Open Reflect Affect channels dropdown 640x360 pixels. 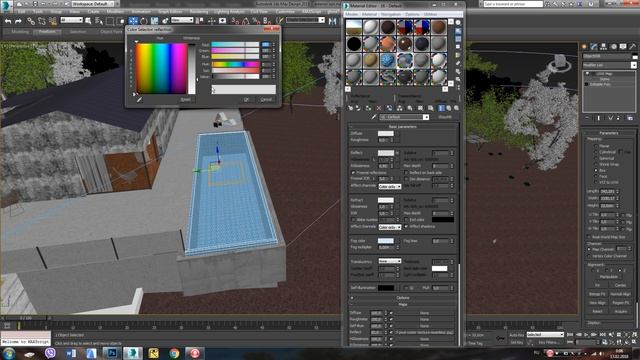(x=390, y=186)
